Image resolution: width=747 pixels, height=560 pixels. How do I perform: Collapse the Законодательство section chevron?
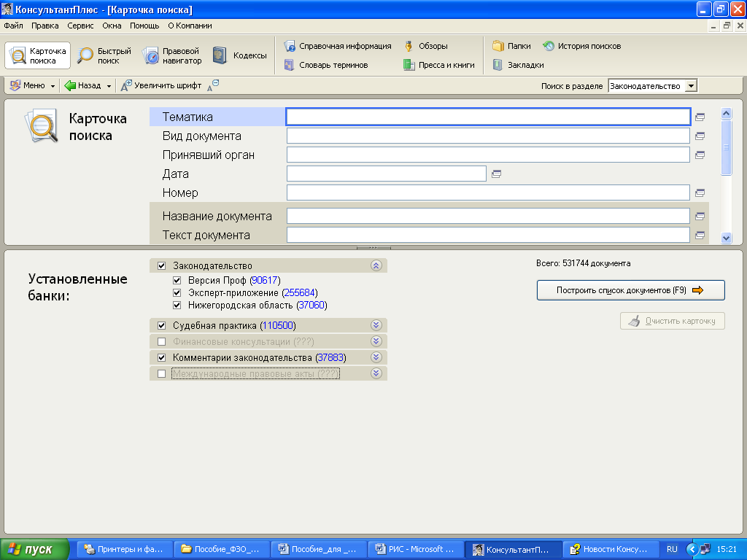[376, 265]
